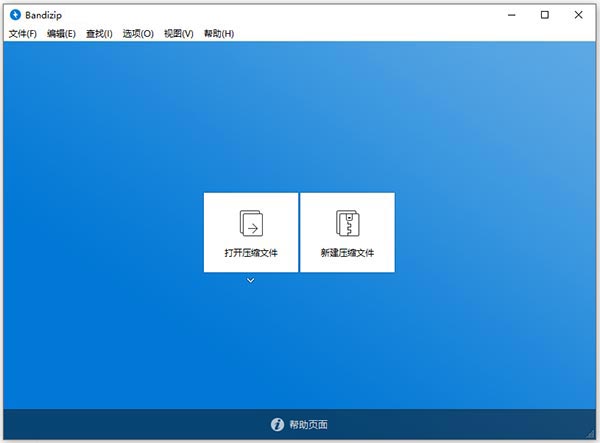Screen dimensions: 600x443
Task: Click the info icon beside 帮助页面
Action: pos(277,425)
